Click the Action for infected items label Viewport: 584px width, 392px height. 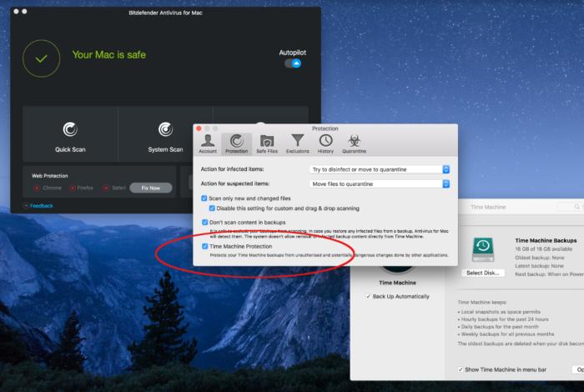tap(233, 169)
